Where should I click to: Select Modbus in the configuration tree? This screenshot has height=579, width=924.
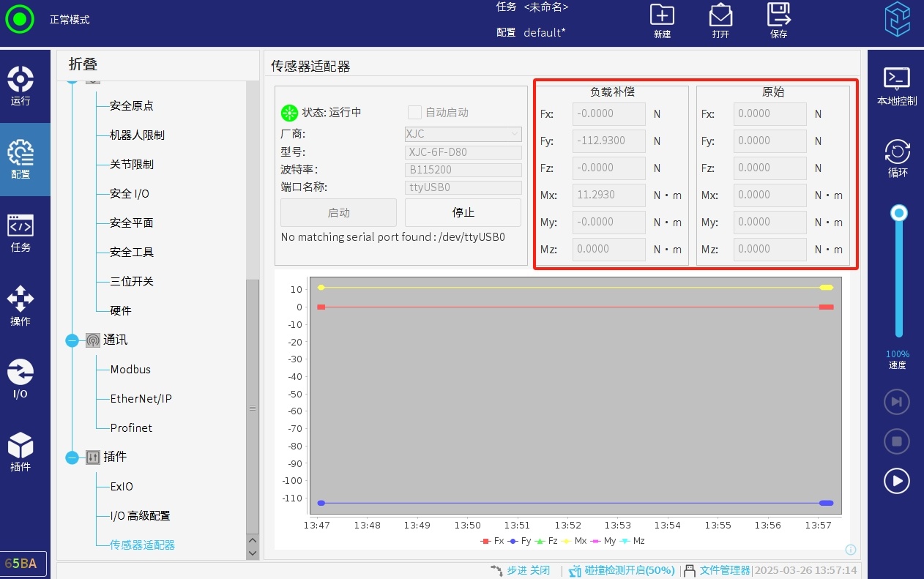pyautogui.click(x=130, y=370)
